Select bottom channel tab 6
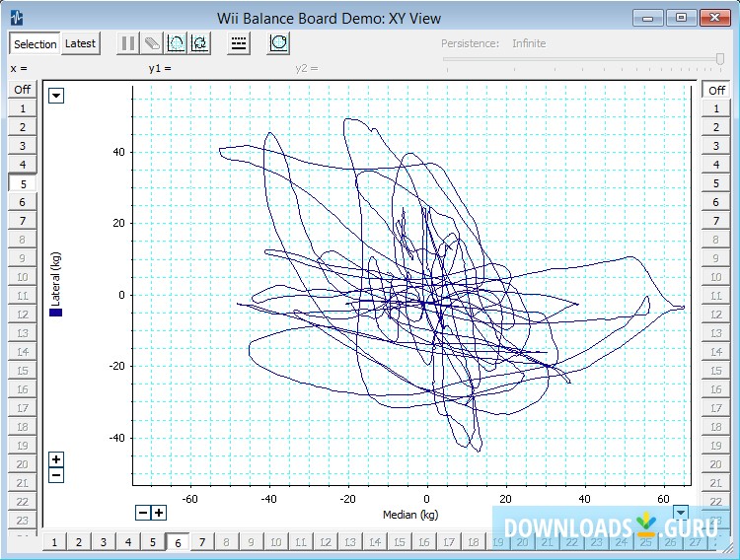740x560 pixels. click(x=178, y=543)
